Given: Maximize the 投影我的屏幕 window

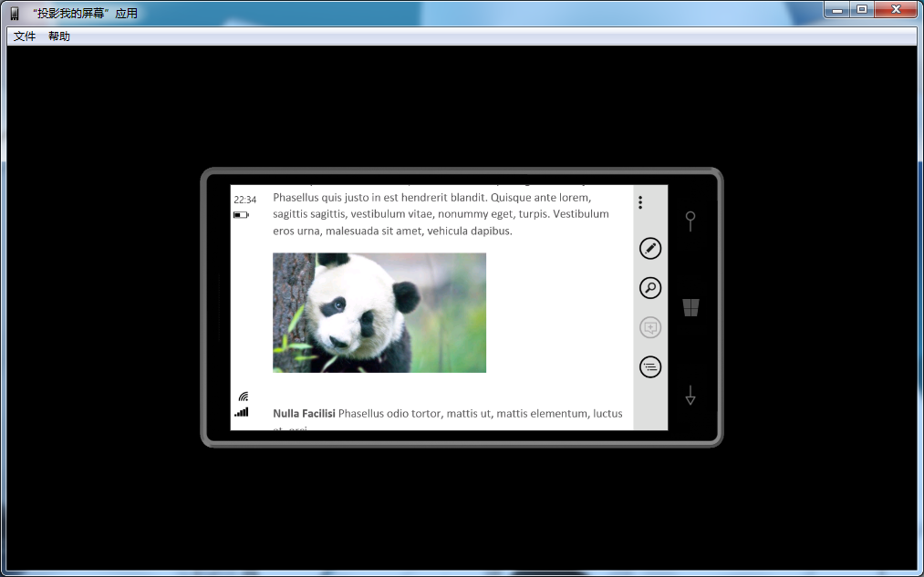Looking at the screenshot, I should 861,9.
